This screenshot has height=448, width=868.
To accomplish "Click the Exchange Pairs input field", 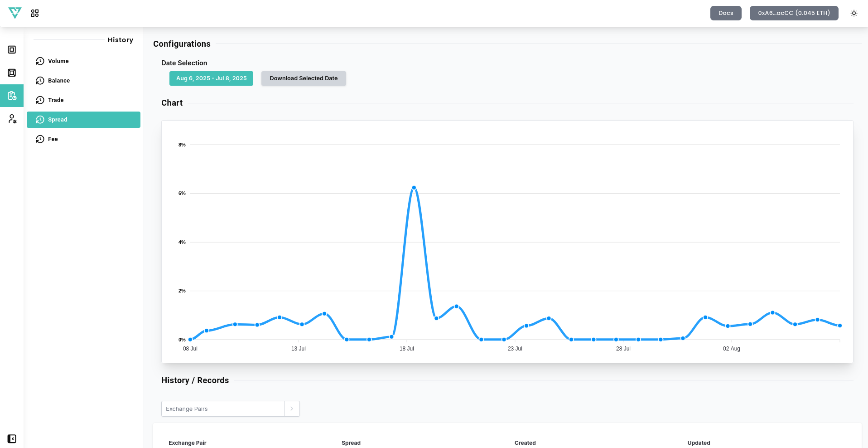I will click(222, 409).
